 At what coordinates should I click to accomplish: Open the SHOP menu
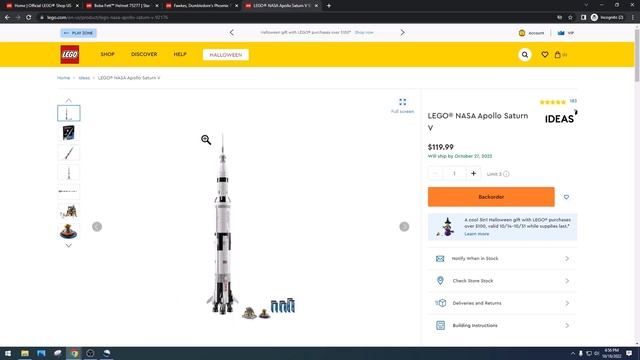[107, 54]
